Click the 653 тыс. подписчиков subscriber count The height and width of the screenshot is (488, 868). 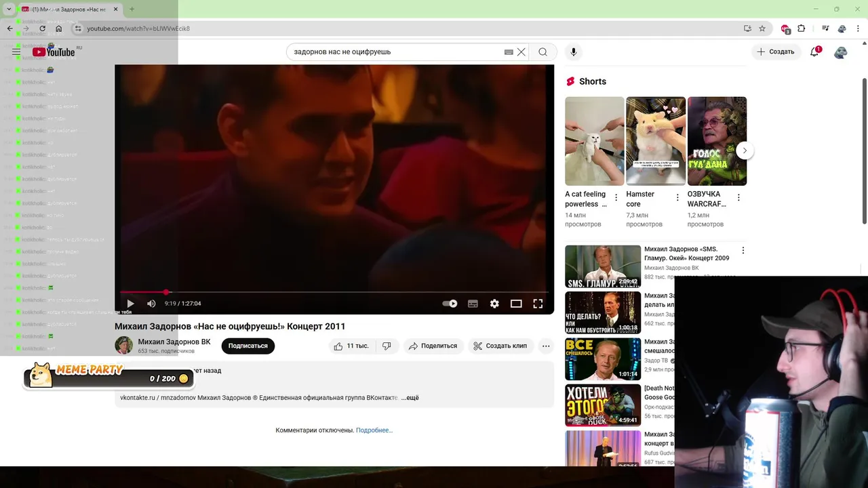[166, 351]
